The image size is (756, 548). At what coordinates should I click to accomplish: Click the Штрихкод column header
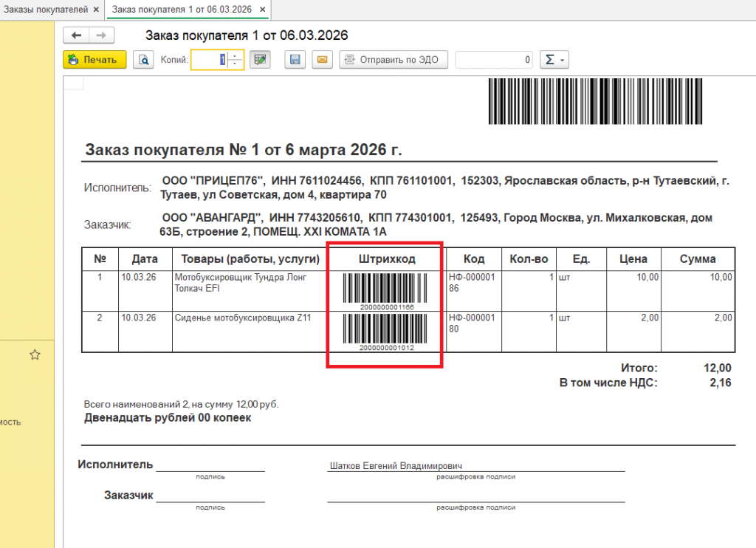coord(387,259)
